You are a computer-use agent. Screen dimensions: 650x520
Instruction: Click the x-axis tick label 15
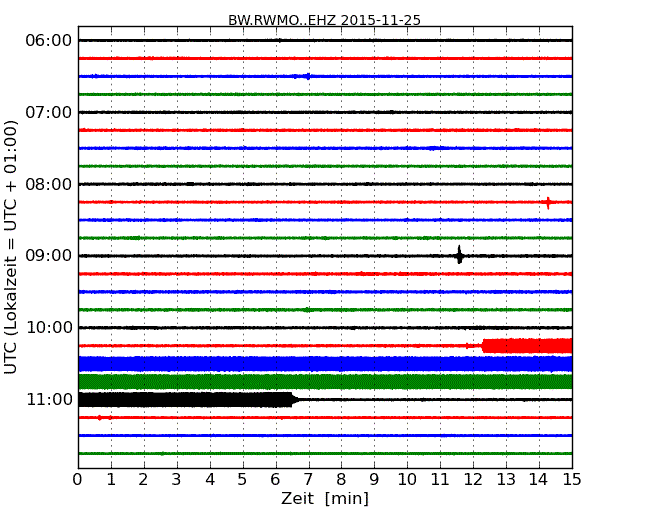click(572, 479)
